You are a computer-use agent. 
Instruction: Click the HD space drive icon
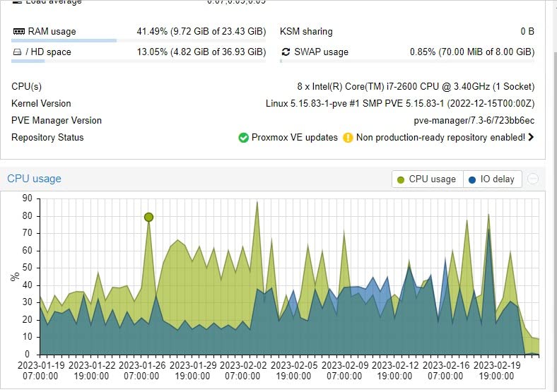[x=17, y=52]
